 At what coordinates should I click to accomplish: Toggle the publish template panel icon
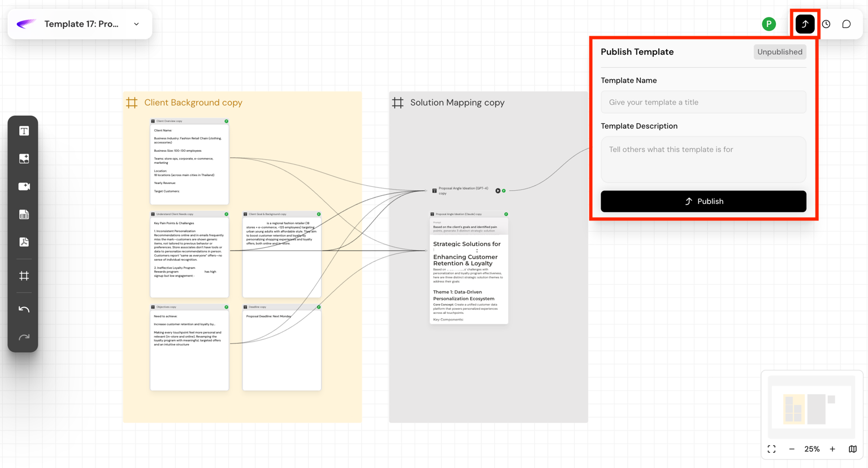tap(805, 24)
